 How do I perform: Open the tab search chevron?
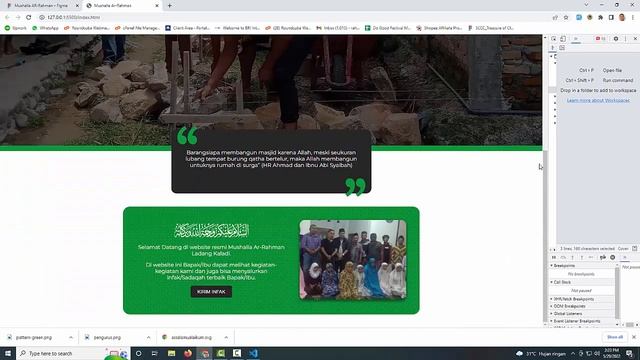587,5
